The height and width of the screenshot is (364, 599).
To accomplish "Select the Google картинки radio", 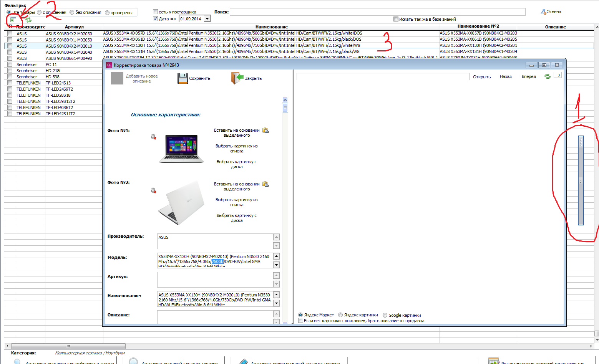I will [x=385, y=315].
